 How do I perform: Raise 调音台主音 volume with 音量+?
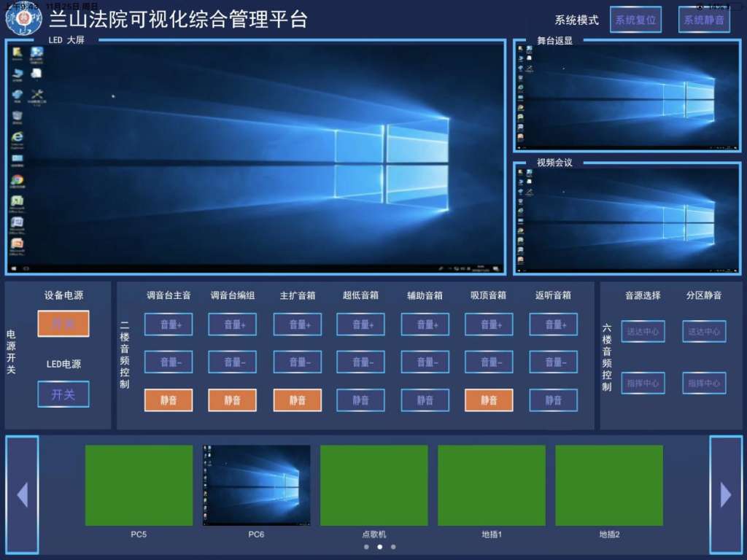pyautogui.click(x=169, y=324)
